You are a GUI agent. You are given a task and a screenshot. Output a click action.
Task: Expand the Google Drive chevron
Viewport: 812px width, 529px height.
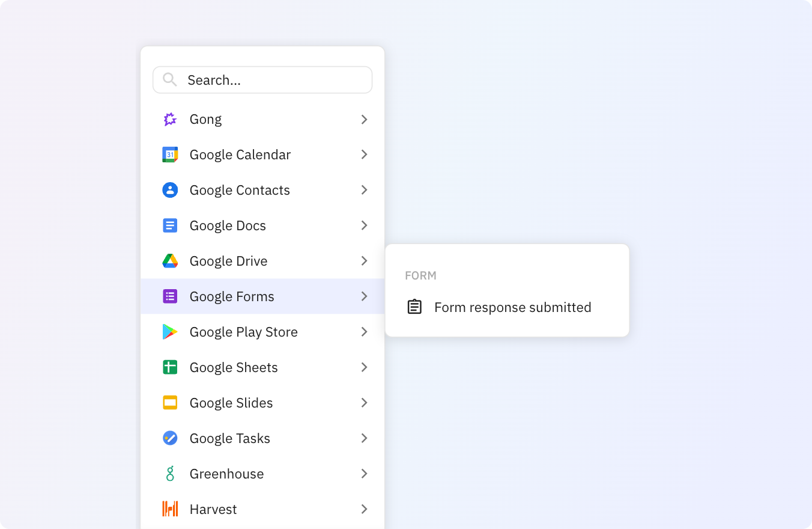pyautogui.click(x=364, y=261)
